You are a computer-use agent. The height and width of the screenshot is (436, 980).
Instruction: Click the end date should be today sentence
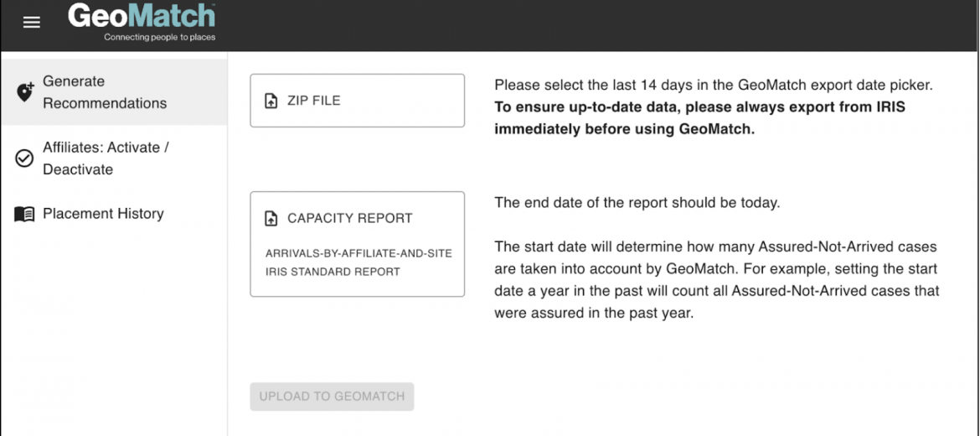tap(637, 203)
